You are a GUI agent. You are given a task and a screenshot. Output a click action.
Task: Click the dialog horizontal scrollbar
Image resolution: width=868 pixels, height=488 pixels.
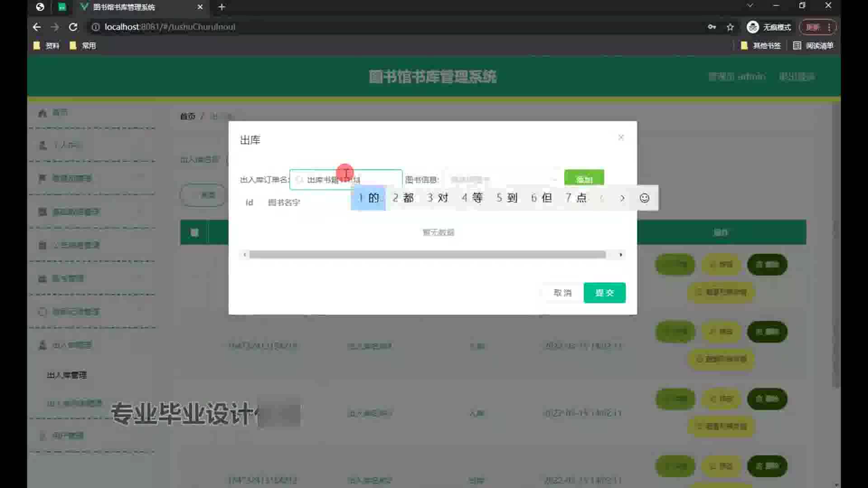(x=427, y=255)
